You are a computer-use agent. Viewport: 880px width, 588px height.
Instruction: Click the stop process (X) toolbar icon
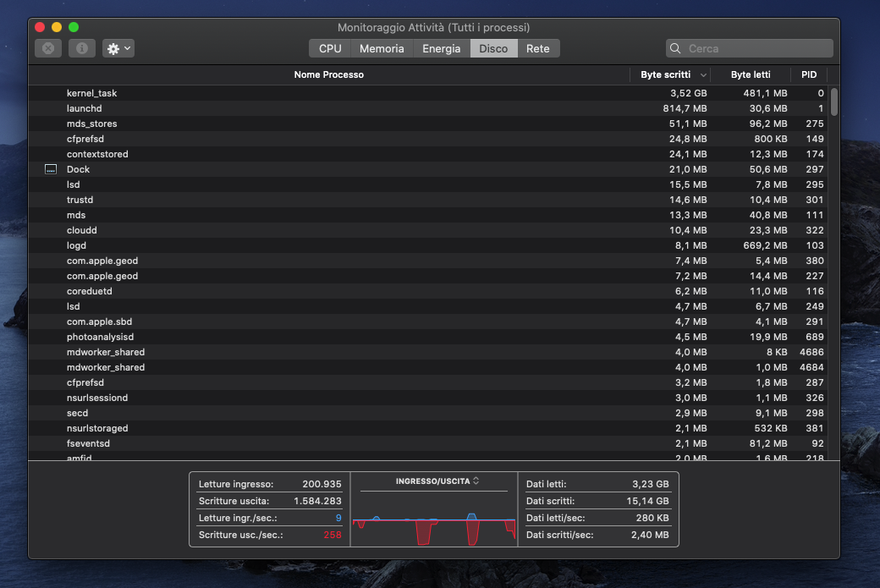(48, 48)
